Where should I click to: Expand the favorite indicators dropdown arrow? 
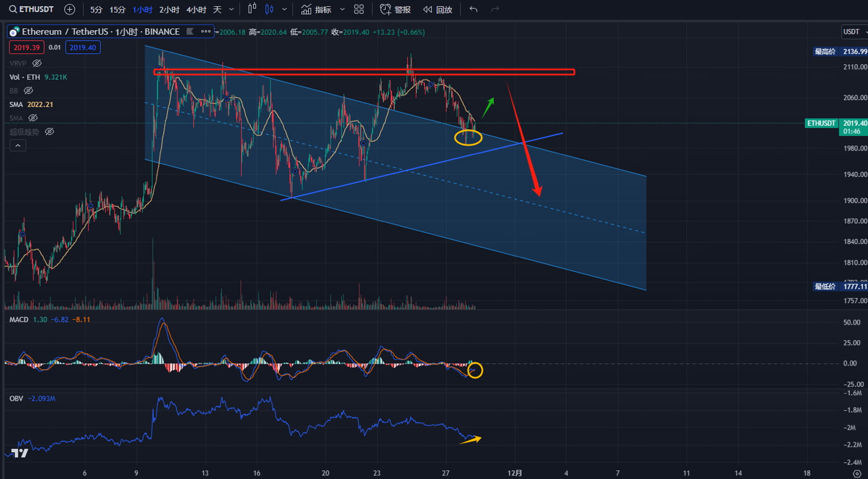click(342, 10)
